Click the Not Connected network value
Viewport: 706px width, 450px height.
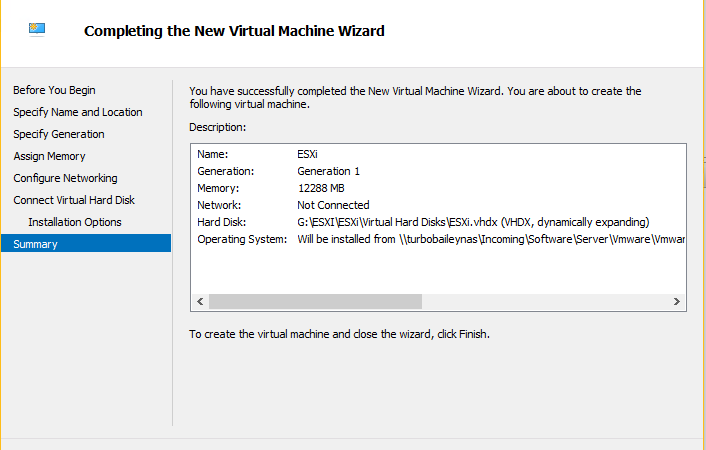coord(333,205)
